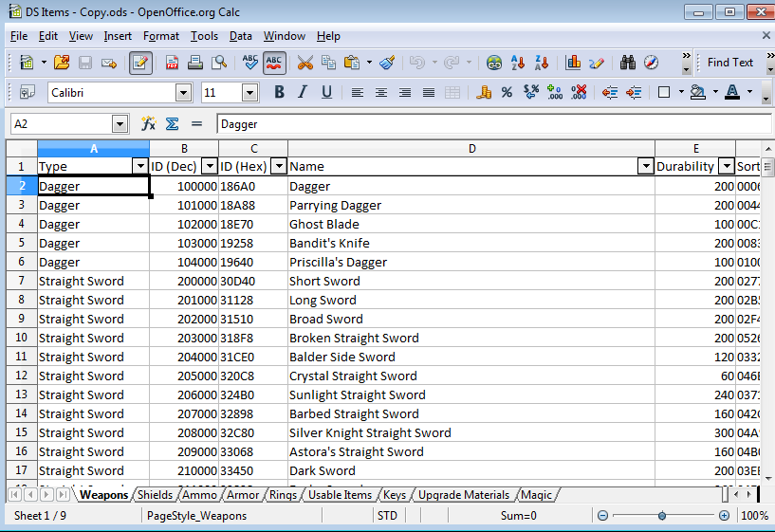775x532 pixels.
Task: Click the Save disk icon
Action: [85, 63]
